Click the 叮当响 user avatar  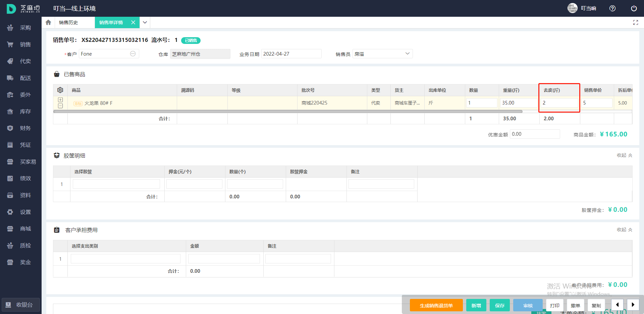[572, 8]
